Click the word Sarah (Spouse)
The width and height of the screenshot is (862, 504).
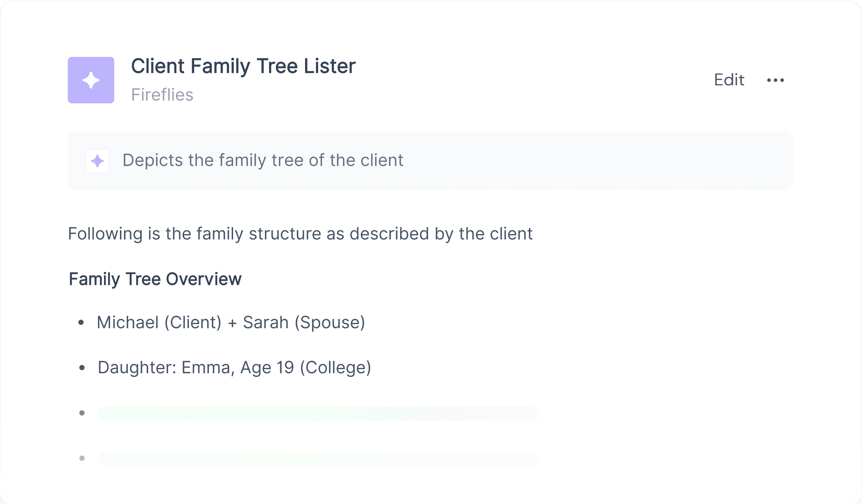click(x=304, y=322)
